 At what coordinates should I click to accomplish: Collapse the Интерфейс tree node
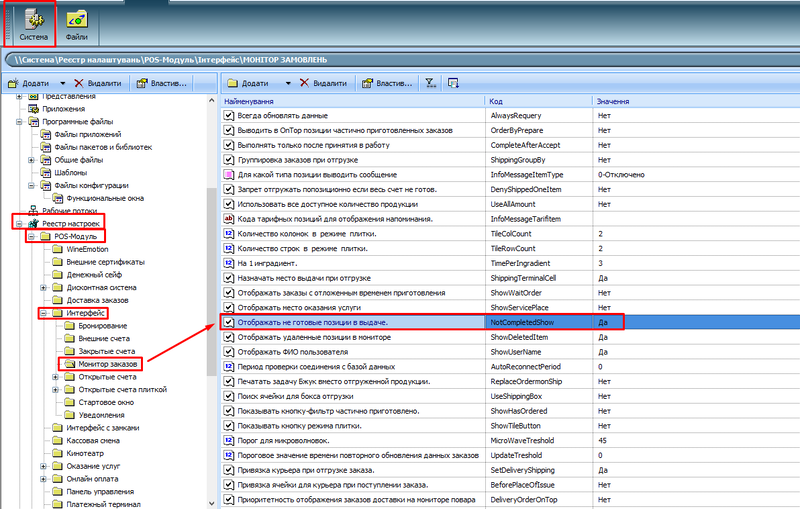click(44, 314)
